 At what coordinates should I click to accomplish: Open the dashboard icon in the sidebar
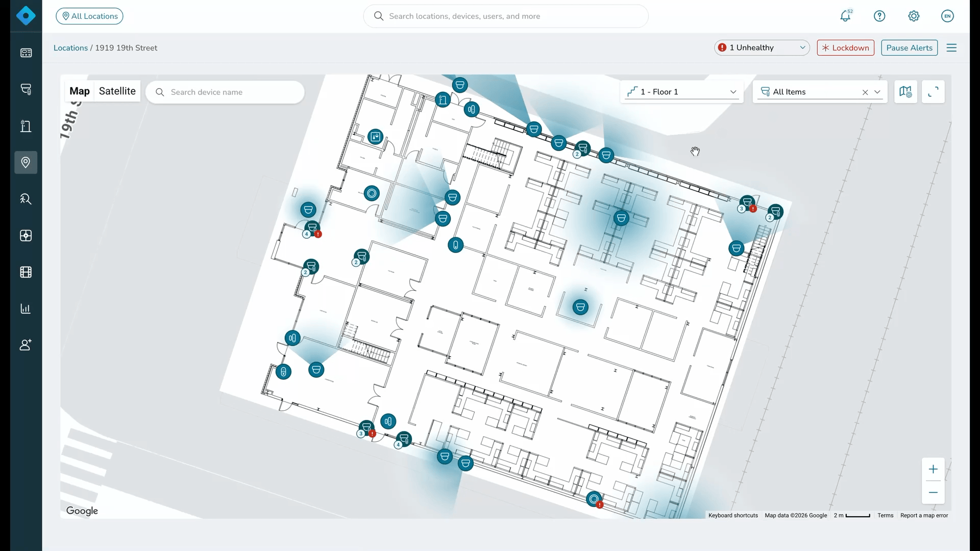pos(26,53)
